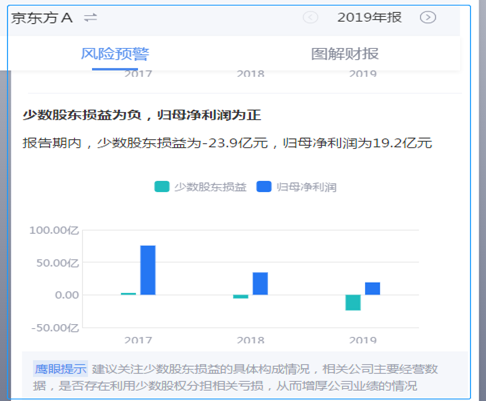Switch to the 图解财报 tab
The height and width of the screenshot is (401, 486).
(345, 54)
